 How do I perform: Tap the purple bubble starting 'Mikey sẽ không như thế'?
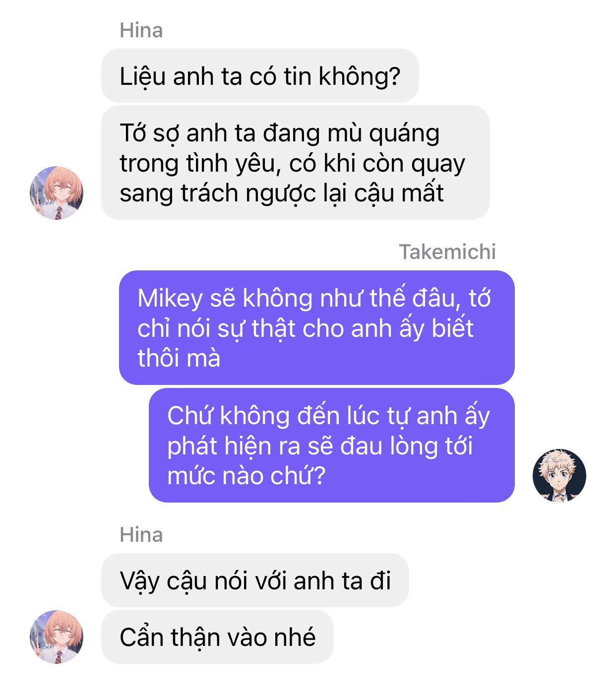click(317, 327)
